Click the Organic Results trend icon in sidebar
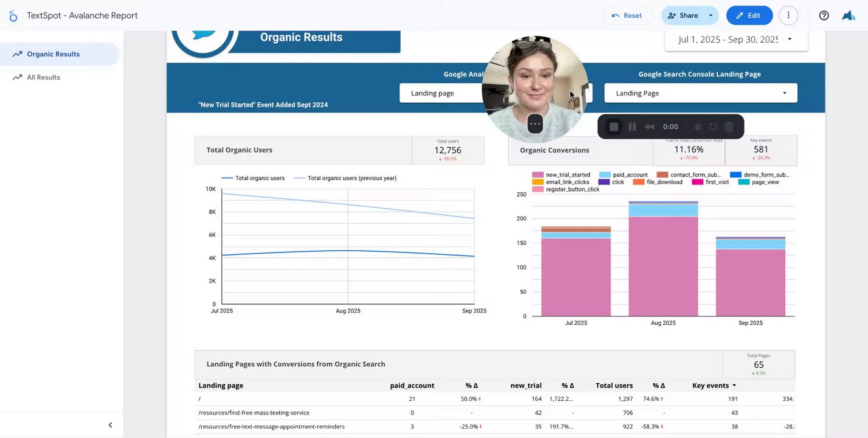 tap(17, 54)
